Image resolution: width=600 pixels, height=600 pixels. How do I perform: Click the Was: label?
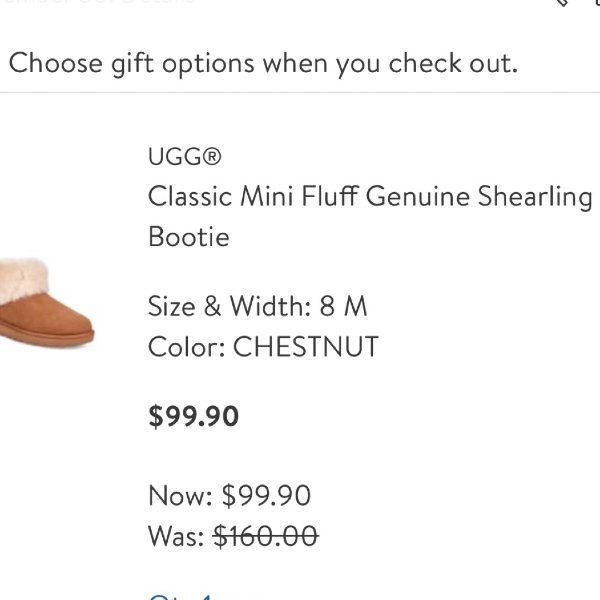click(176, 536)
